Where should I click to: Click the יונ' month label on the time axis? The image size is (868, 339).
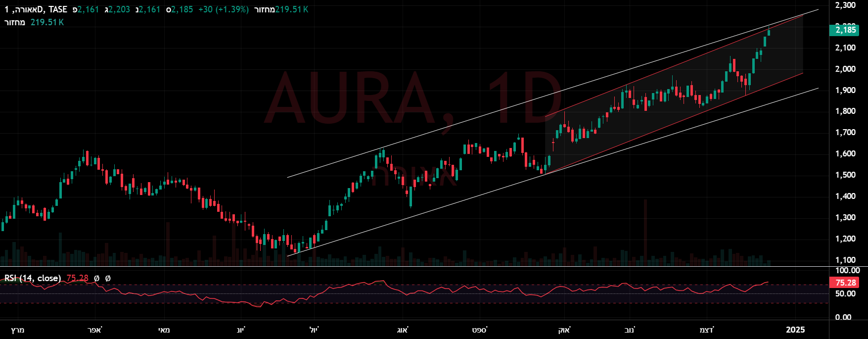tap(241, 330)
